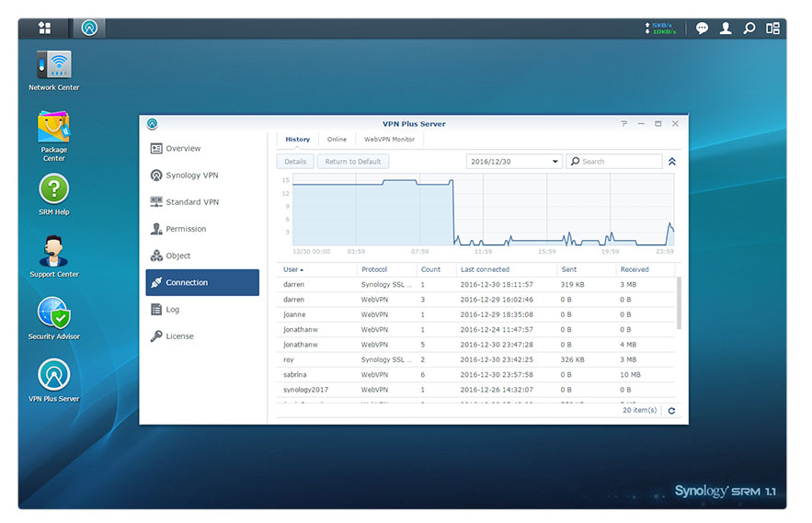This screenshot has width=812, height=523.
Task: Open the Standard VPN section
Action: [202, 202]
